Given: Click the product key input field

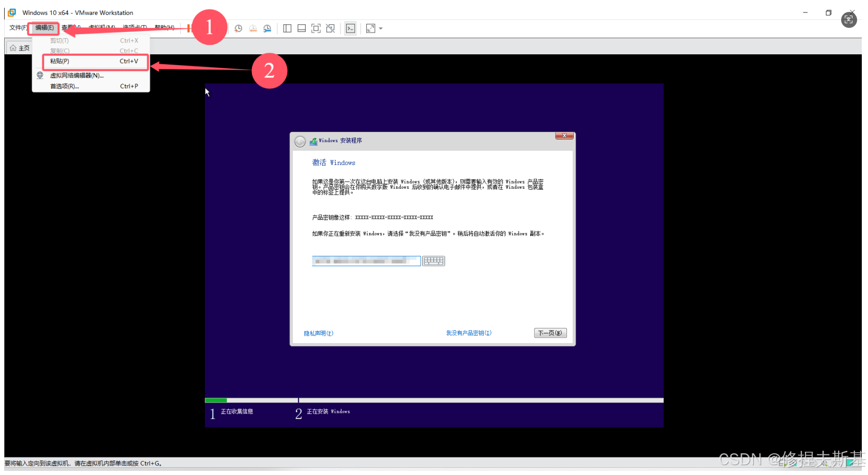Looking at the screenshot, I should 366,261.
